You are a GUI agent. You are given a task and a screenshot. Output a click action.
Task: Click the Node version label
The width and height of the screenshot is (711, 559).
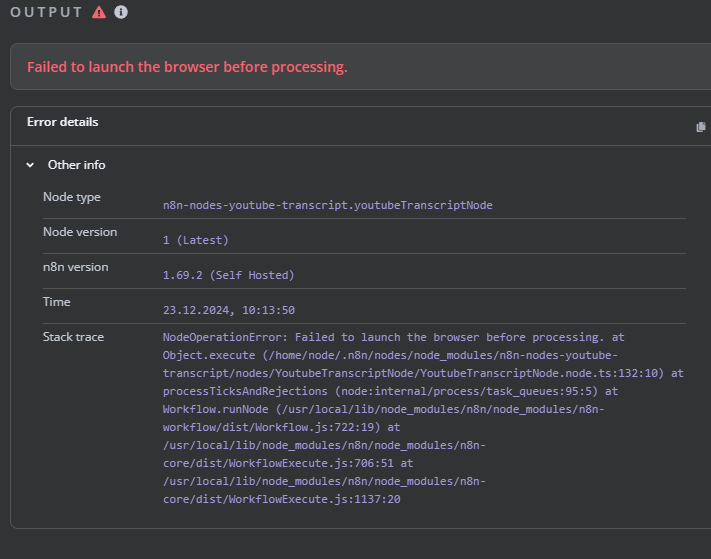click(80, 232)
